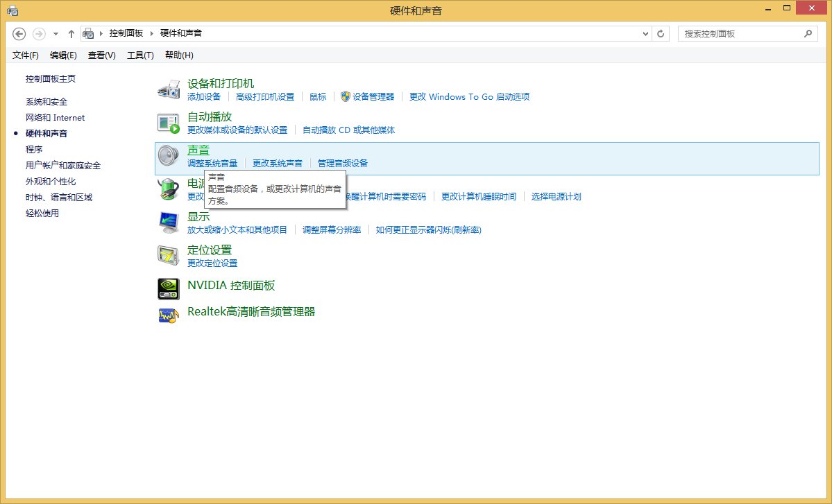Launch NVIDIA 控制面板 using its icon

[x=167, y=288]
